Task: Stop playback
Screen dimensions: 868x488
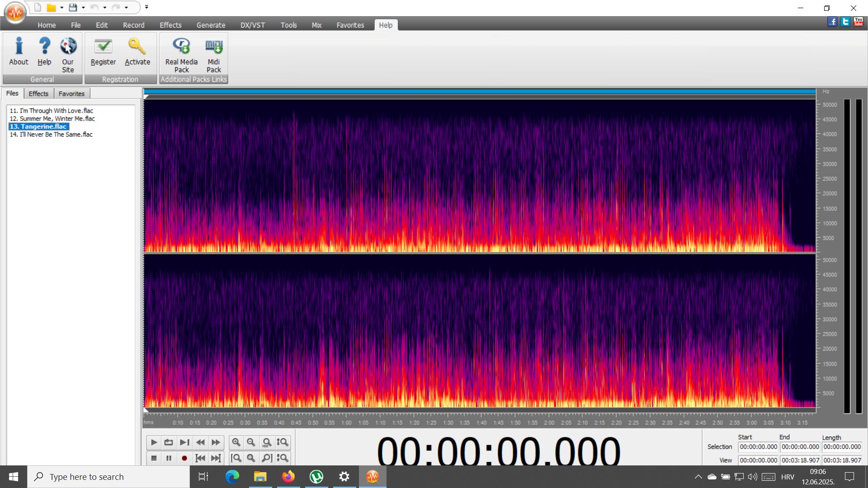Action: coord(154,458)
